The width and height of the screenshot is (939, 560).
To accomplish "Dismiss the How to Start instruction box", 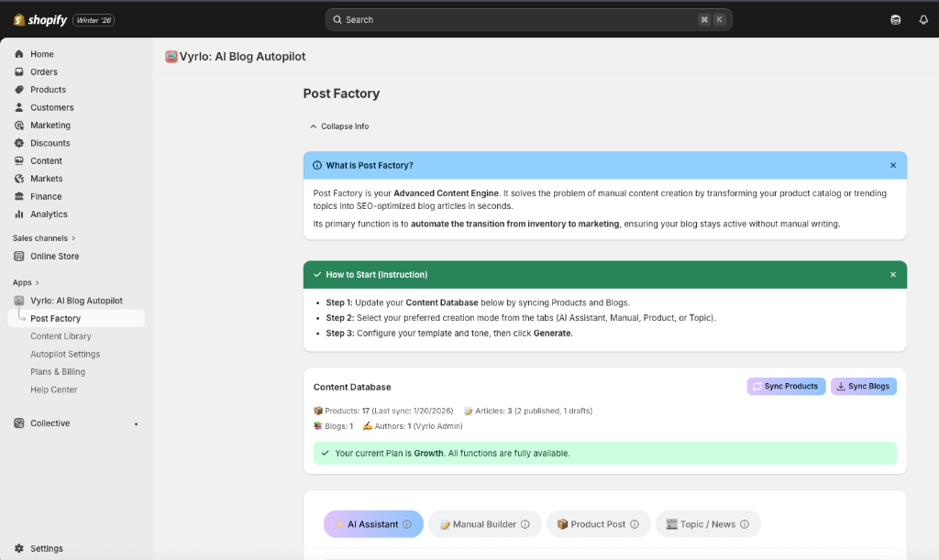I will (x=893, y=274).
